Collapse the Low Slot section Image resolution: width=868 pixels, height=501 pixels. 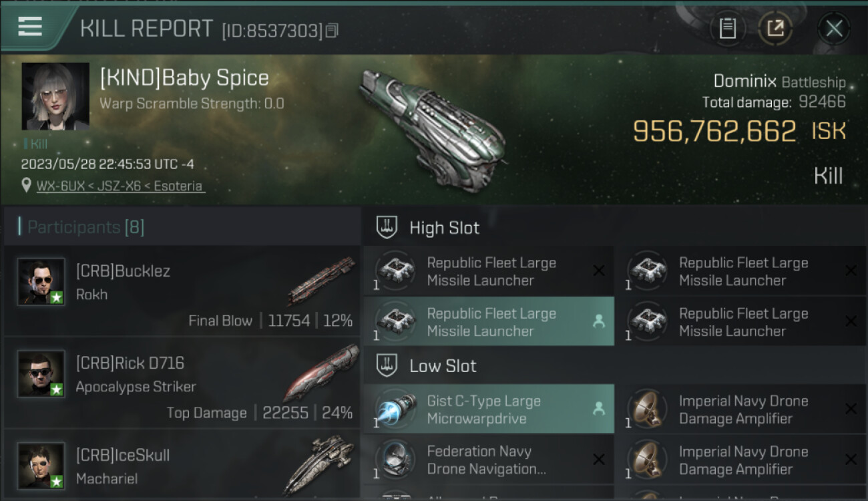[x=387, y=366]
